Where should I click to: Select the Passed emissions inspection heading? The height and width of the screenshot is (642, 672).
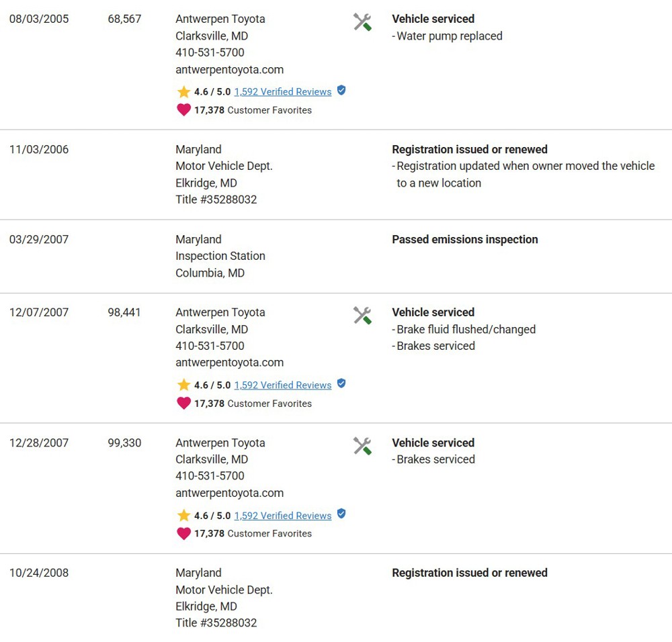coord(464,240)
